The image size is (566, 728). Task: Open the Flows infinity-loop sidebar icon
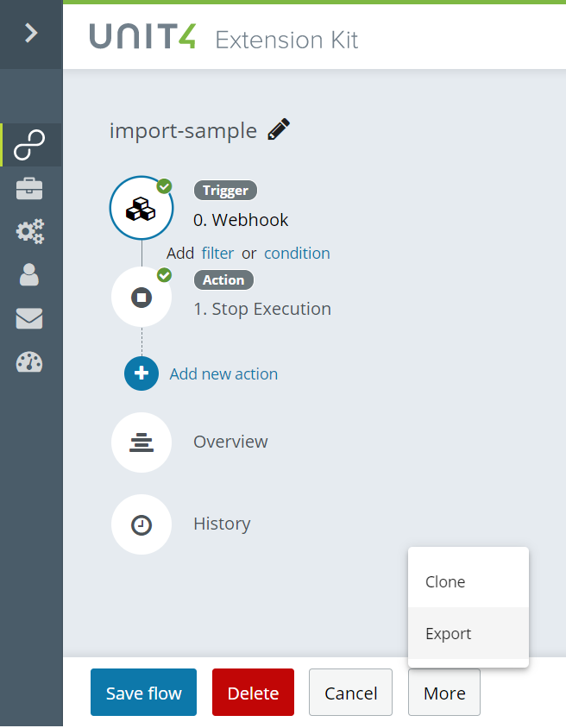29,145
